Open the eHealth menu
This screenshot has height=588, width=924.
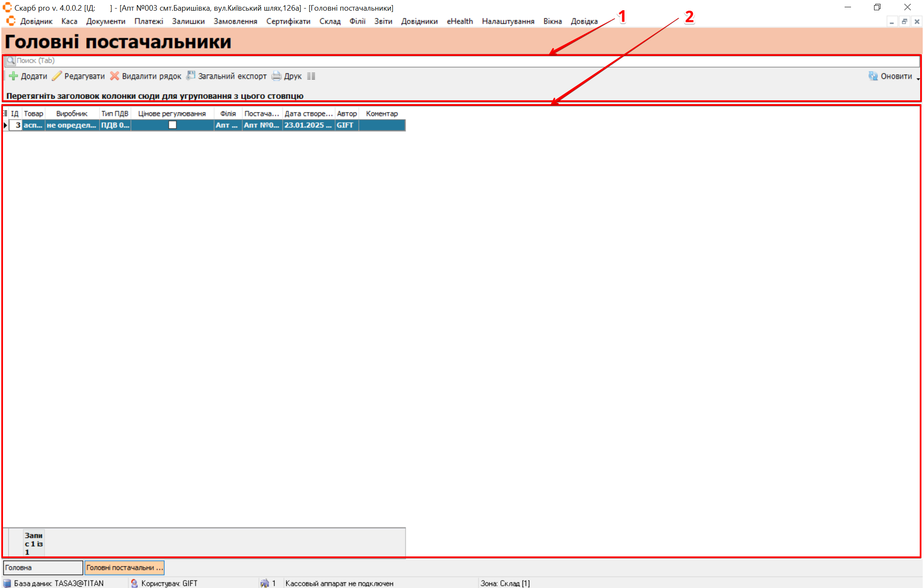pyautogui.click(x=460, y=21)
